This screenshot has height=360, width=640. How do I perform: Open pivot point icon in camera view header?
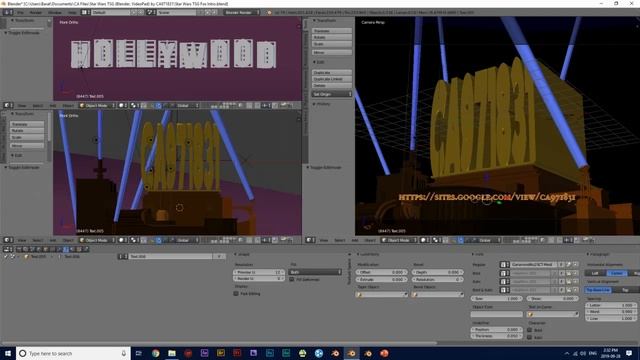pos(437,240)
